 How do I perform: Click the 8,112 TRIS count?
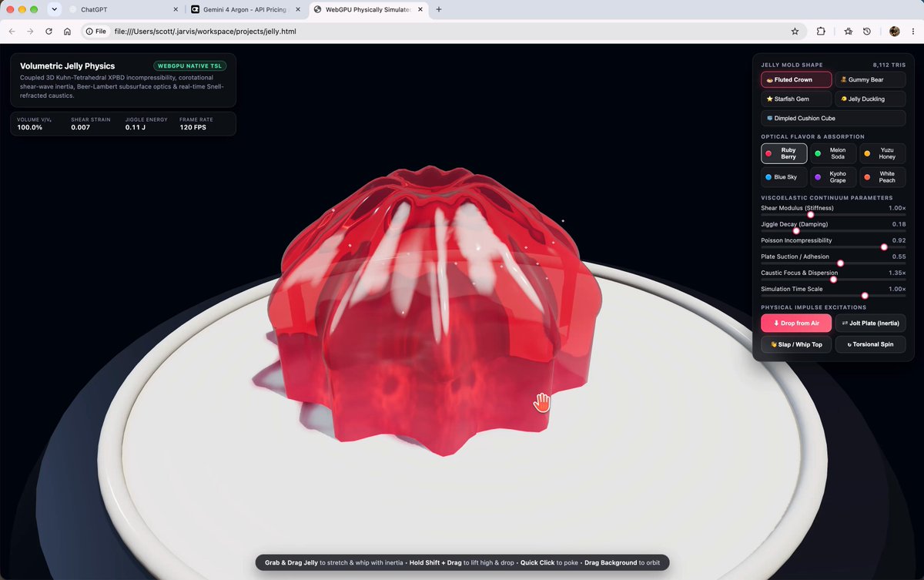(889, 65)
